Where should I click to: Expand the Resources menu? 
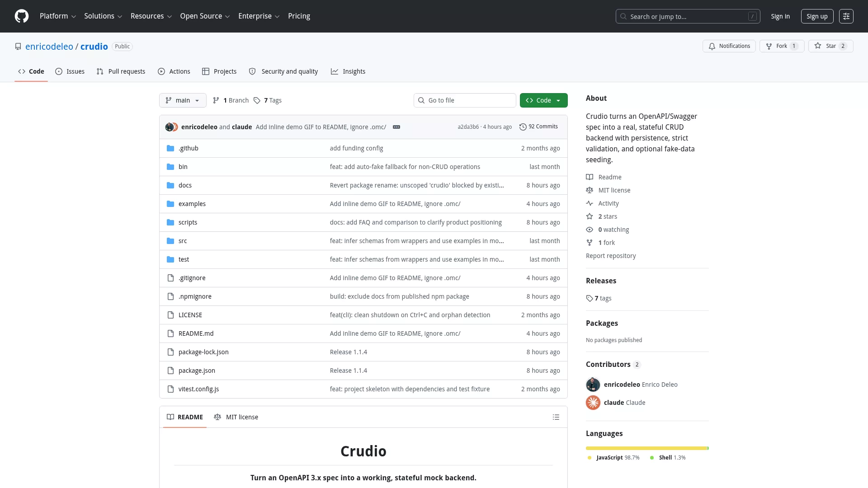point(151,16)
